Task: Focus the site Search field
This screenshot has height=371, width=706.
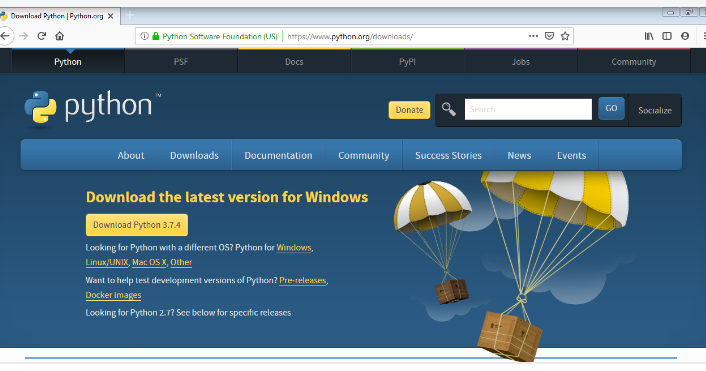Action: [x=528, y=109]
